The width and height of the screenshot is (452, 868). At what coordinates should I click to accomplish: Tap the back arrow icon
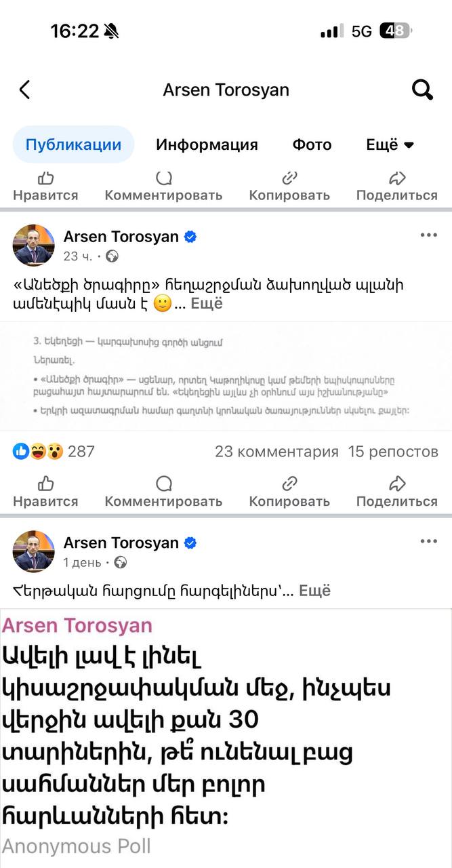pyautogui.click(x=25, y=90)
